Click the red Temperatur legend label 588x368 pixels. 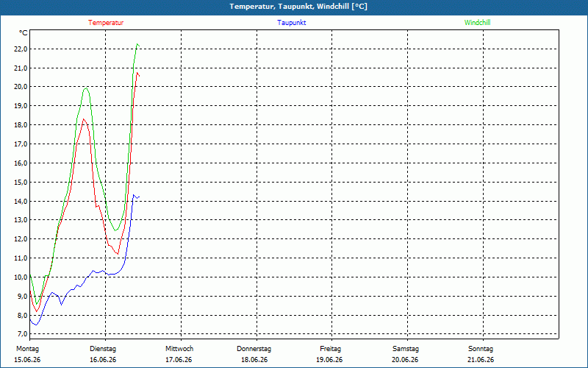tap(106, 23)
